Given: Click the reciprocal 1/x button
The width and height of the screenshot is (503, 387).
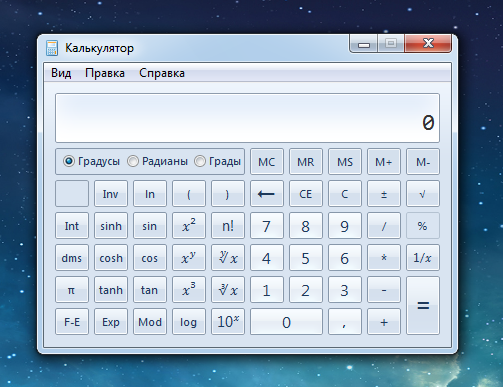Looking at the screenshot, I should tap(423, 258).
